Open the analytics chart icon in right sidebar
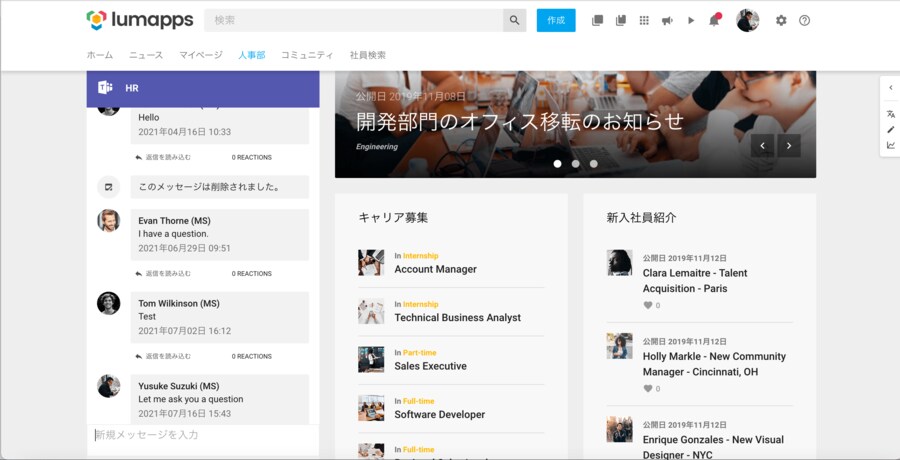This screenshot has width=900, height=460. [890, 146]
